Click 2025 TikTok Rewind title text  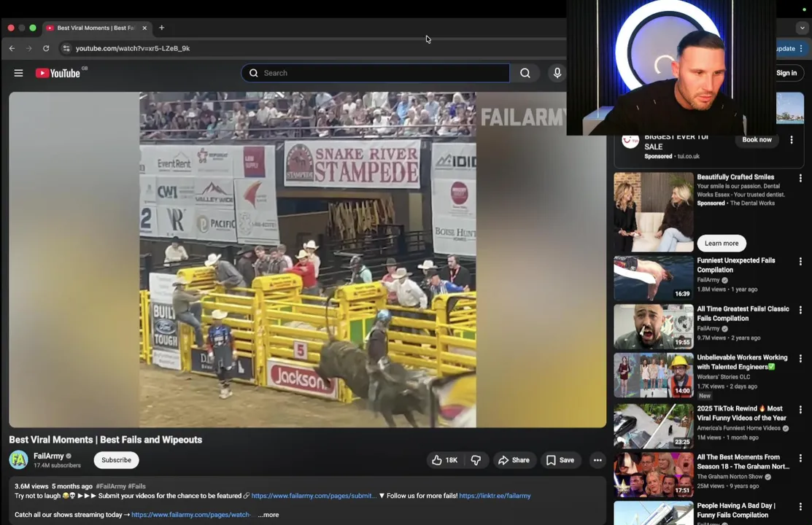(741, 413)
